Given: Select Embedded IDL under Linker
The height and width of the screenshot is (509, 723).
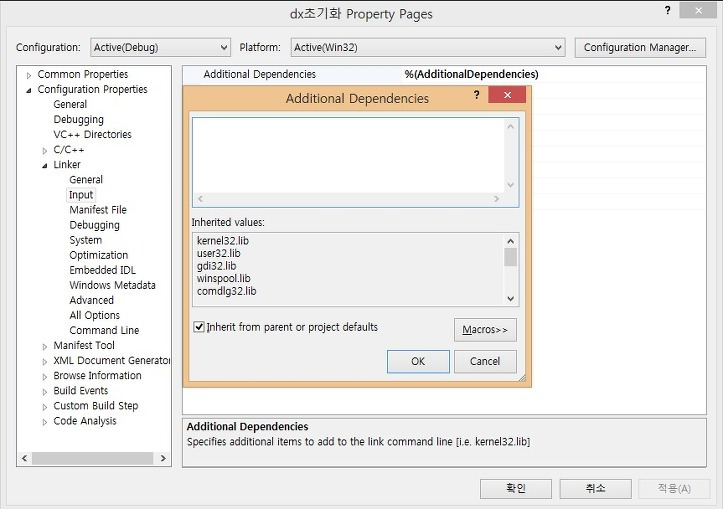Looking at the screenshot, I should pos(102,270).
